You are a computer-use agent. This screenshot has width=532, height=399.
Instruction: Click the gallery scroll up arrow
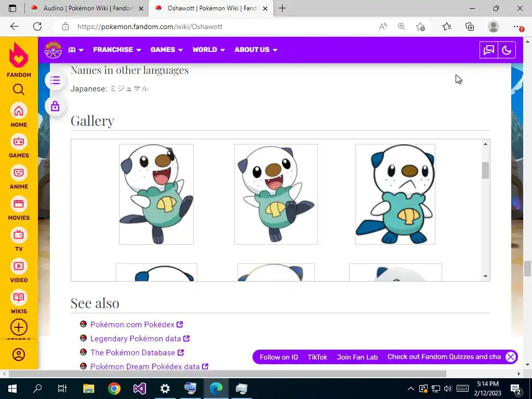click(486, 144)
